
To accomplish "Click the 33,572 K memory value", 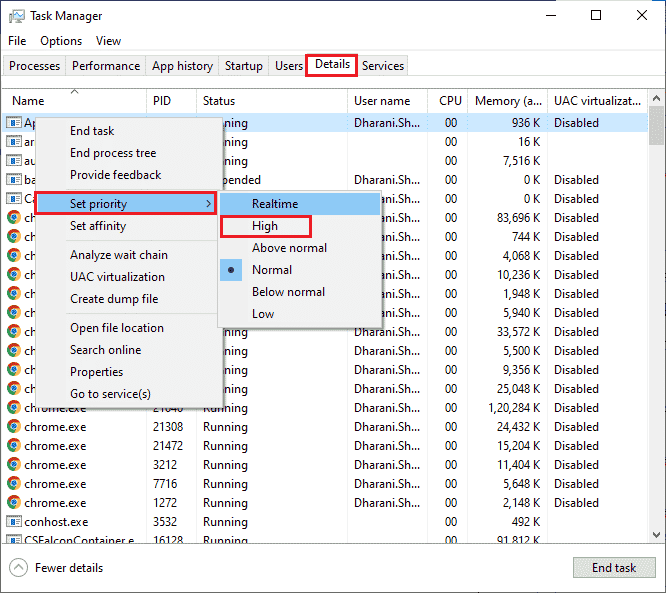I will (x=518, y=332).
